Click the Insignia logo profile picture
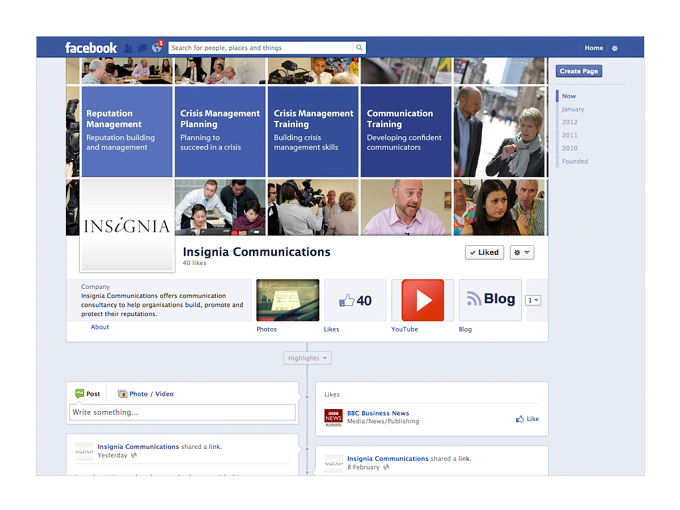The width and height of the screenshot is (680, 510). tap(127, 226)
